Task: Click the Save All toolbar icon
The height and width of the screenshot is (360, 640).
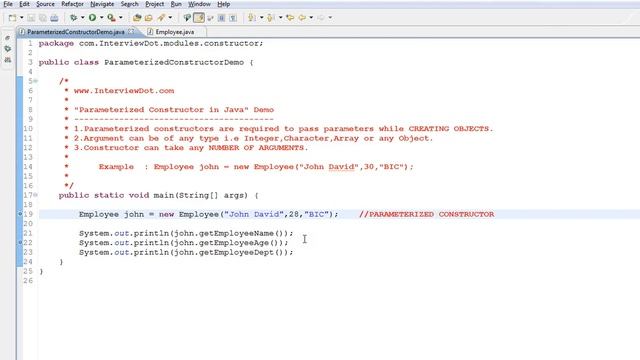Action: click(42, 18)
